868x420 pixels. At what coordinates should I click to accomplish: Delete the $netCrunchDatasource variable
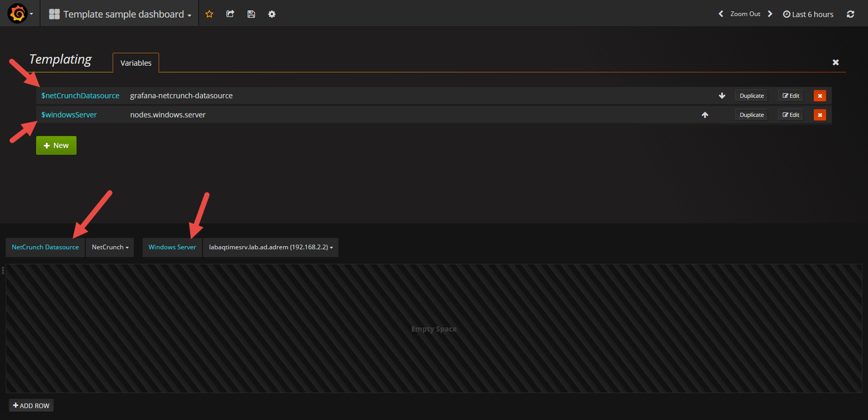click(820, 96)
